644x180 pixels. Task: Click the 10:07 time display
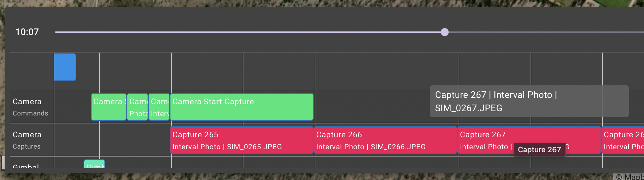tap(27, 32)
